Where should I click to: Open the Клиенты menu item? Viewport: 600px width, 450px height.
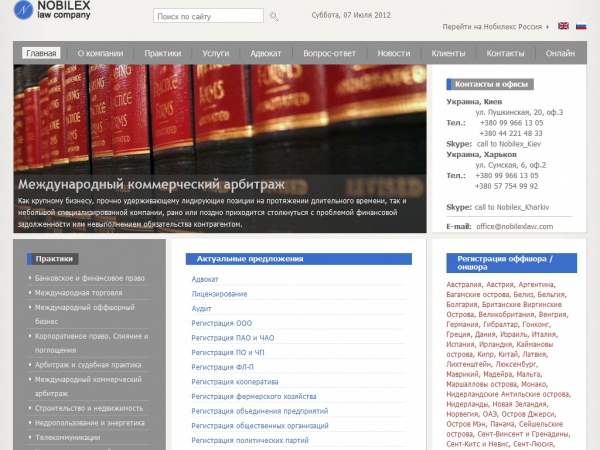(448, 53)
